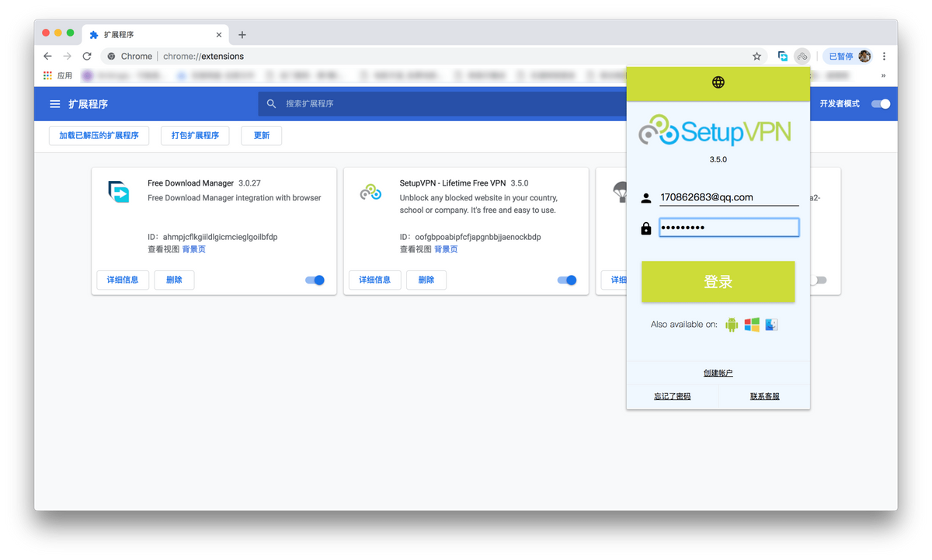Click the 创建帐户 link

pos(718,374)
